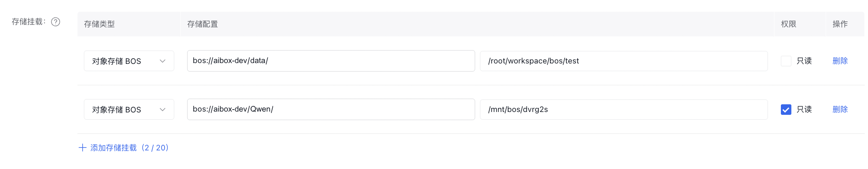Click the help icon beside 存储挂载

[x=56, y=22]
